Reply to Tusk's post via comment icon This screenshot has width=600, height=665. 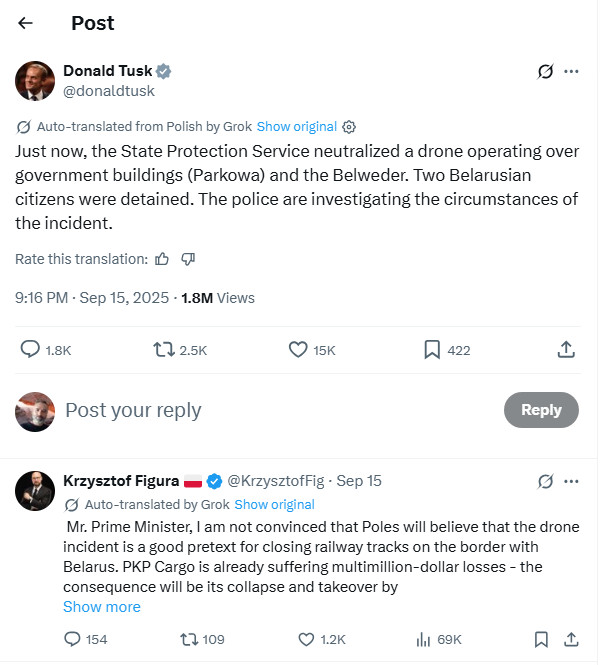tap(32, 349)
